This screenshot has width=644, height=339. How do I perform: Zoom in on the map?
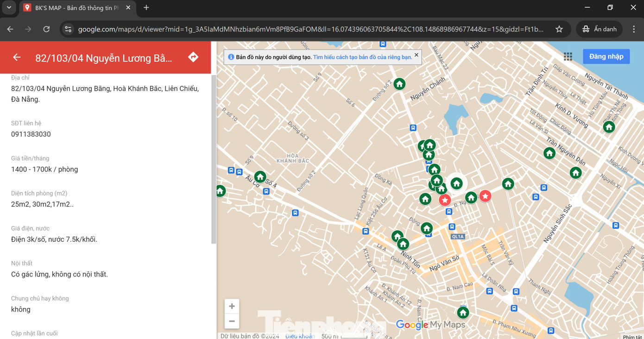(x=232, y=306)
